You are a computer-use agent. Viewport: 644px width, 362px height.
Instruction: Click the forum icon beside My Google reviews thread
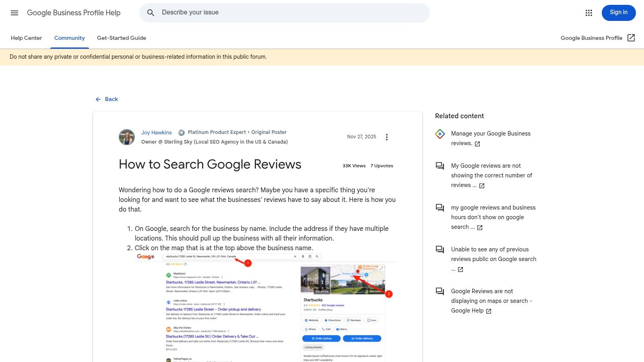440,166
